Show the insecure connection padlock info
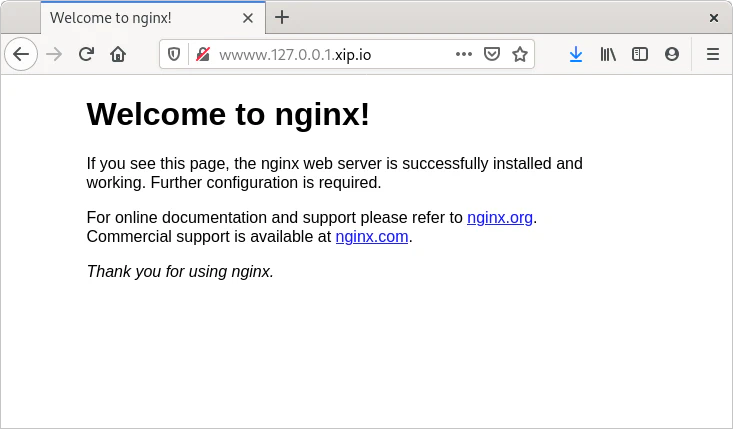733x429 pixels. [202, 55]
